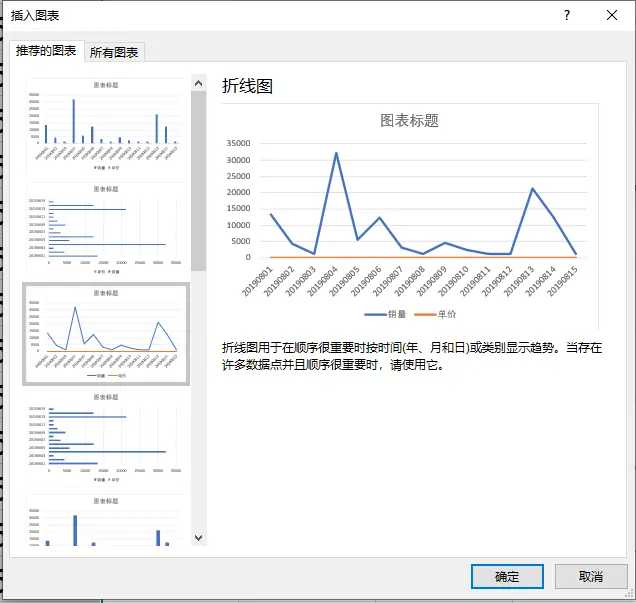The width and height of the screenshot is (636, 603).
Task: Click the chart list scrollbar thumb
Action: (198, 181)
